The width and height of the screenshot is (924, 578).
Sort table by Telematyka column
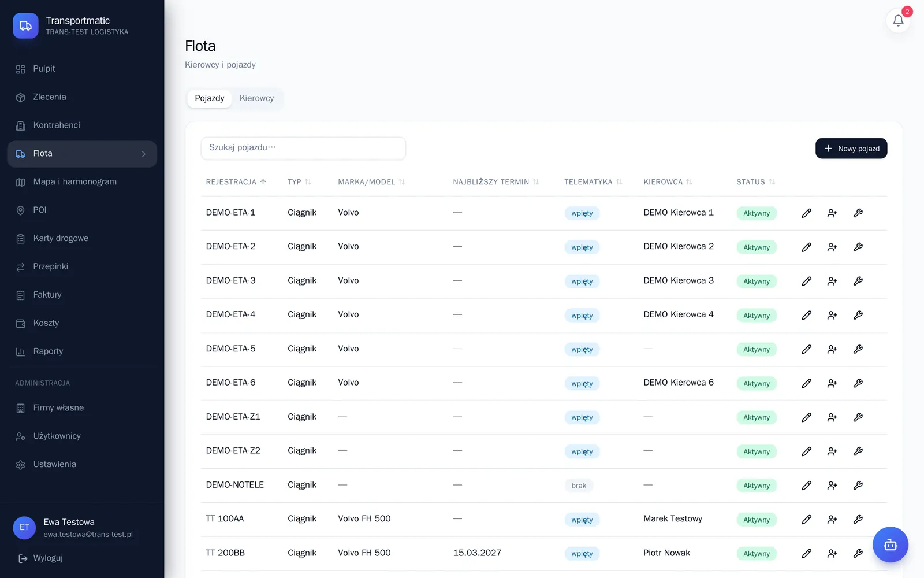coord(593,182)
